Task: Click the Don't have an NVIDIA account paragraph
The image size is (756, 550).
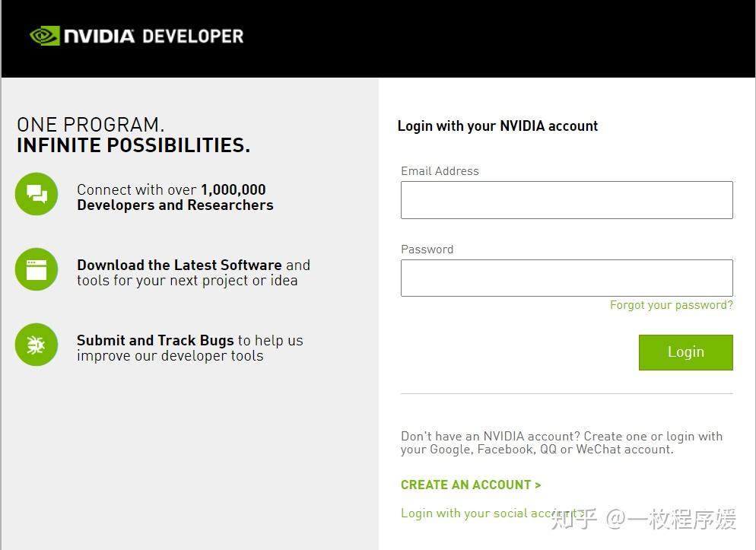Action: (x=561, y=443)
